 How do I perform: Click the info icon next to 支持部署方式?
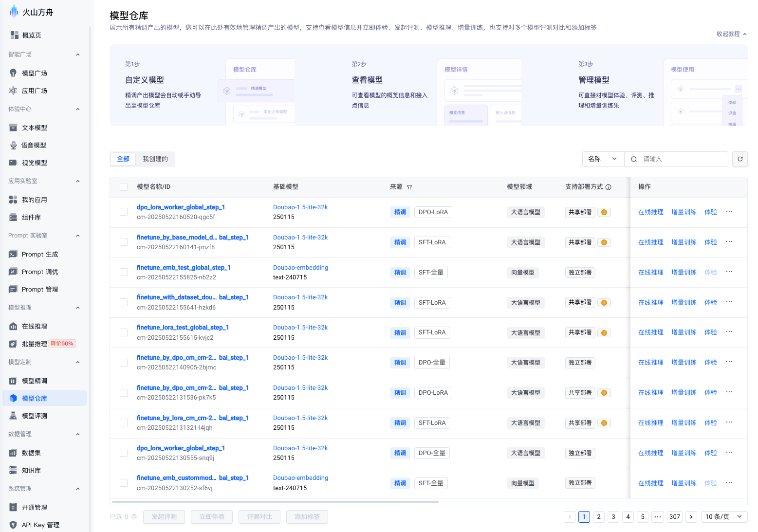[608, 187]
